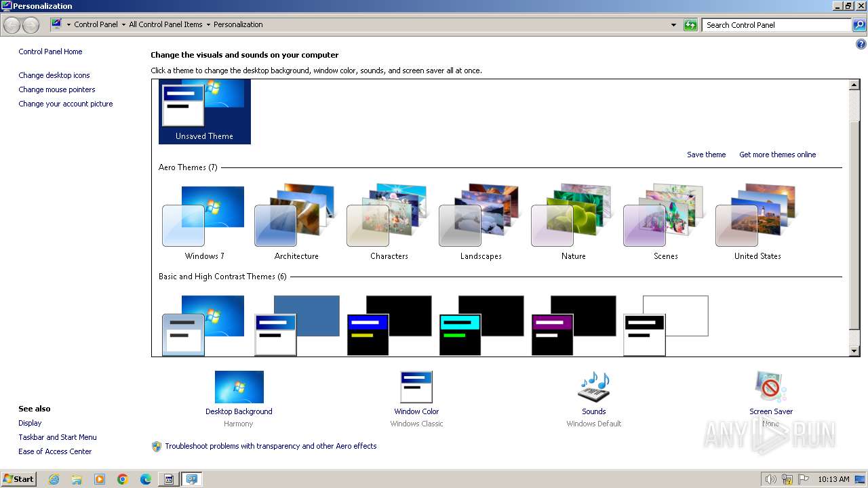Open Taskbar and Start Menu link
This screenshot has width=868, height=488.
58,437
